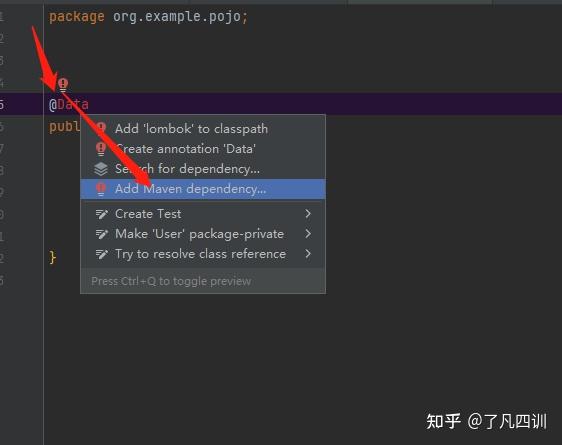Click the closing brace in the editor
The height and width of the screenshot is (445, 562).
[53, 257]
